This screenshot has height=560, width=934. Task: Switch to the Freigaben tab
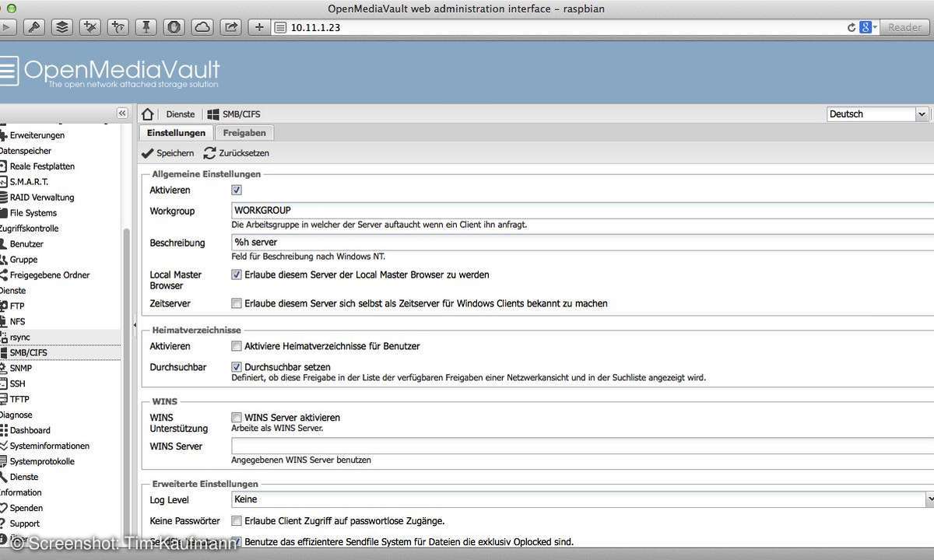pyautogui.click(x=244, y=133)
